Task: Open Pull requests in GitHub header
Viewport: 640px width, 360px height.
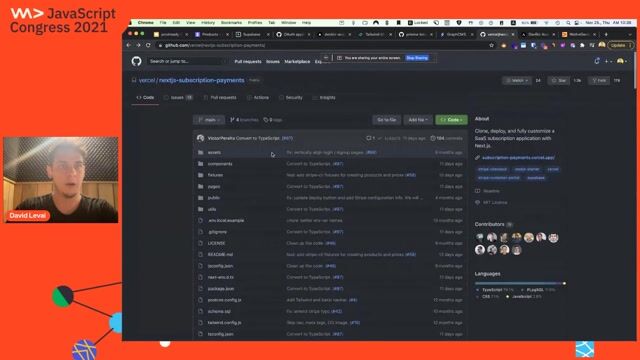Action: point(248,62)
